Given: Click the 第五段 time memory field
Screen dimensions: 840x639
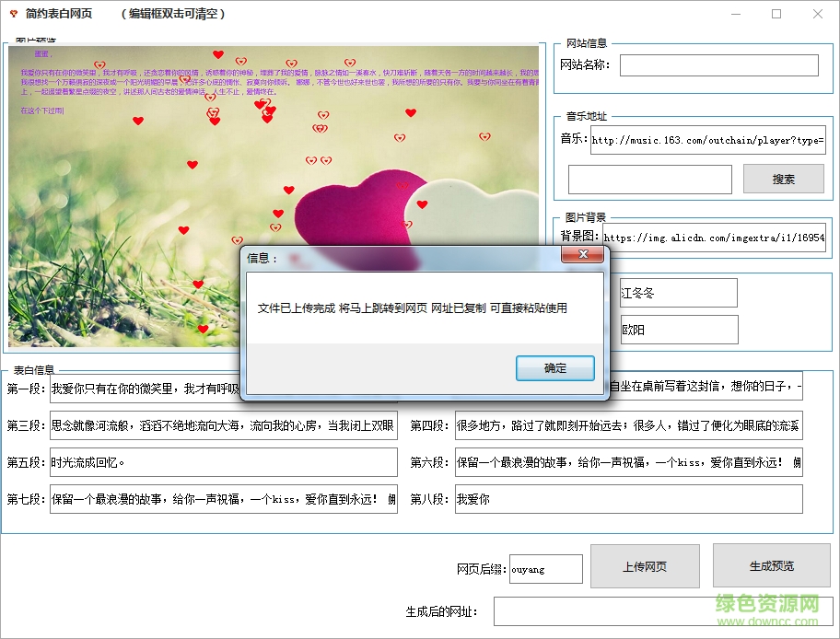Looking at the screenshot, I should 221,462.
